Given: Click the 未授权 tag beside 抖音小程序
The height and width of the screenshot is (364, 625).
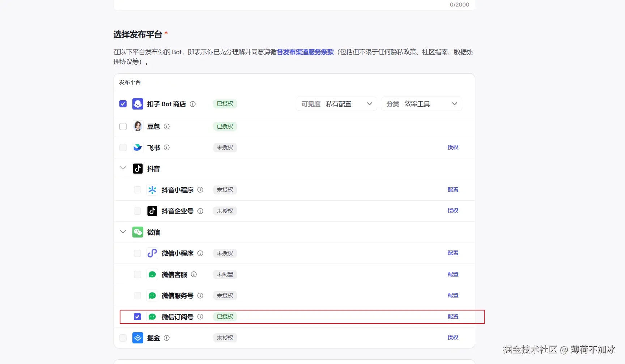Looking at the screenshot, I should click(x=225, y=190).
